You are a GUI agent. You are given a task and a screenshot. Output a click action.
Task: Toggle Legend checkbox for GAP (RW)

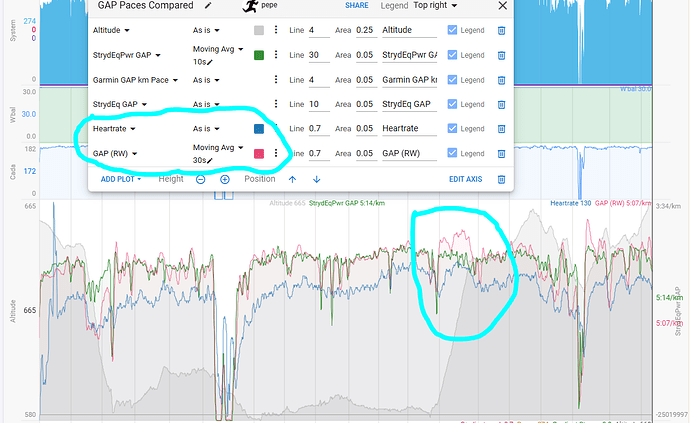[452, 153]
